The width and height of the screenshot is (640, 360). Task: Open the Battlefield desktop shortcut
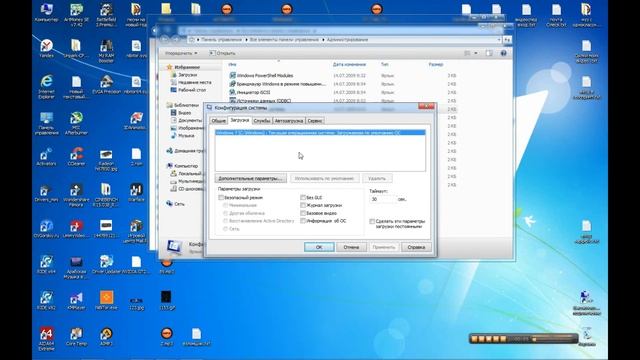[x=106, y=15]
